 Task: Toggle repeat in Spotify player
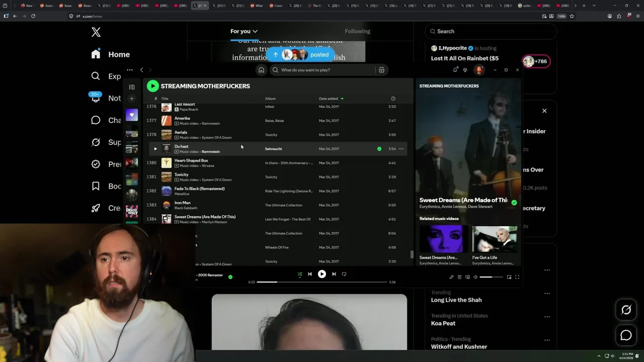[x=344, y=274]
